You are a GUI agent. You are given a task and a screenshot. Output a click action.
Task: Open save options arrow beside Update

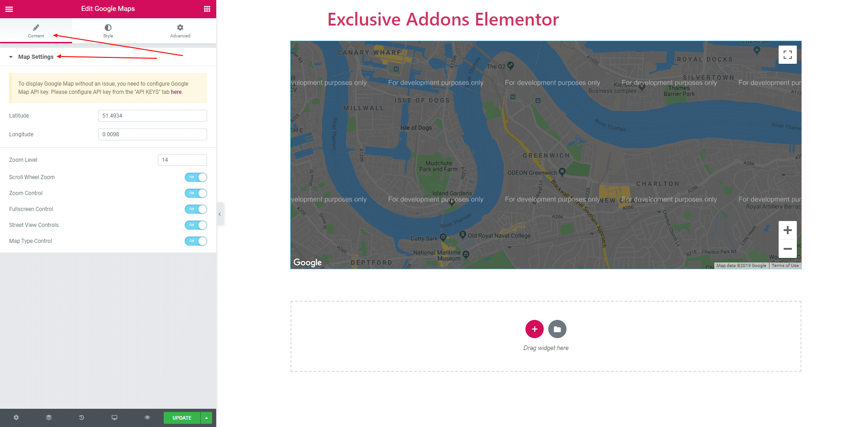coord(207,418)
